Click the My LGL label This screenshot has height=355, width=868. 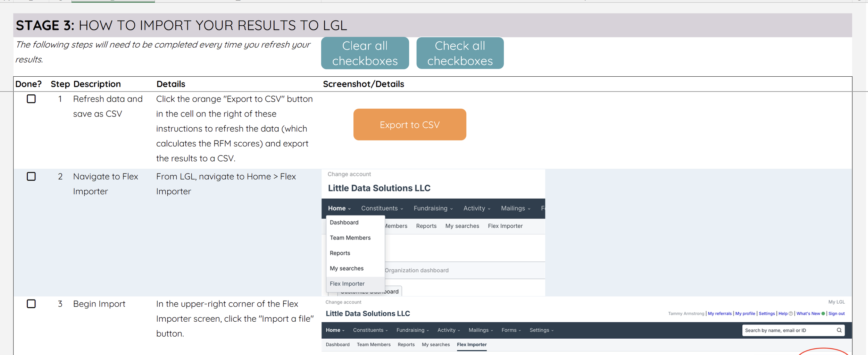coord(836,302)
